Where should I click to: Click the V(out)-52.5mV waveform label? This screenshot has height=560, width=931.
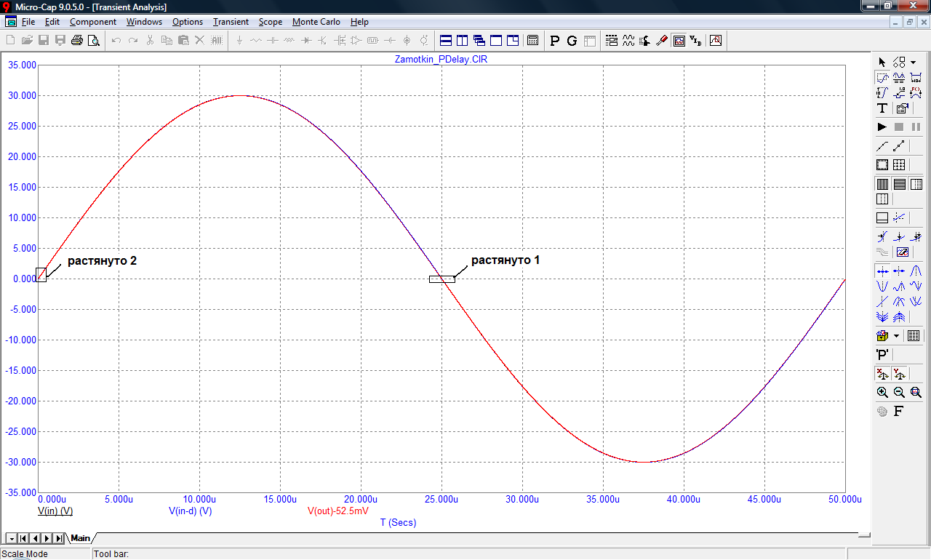(338, 511)
